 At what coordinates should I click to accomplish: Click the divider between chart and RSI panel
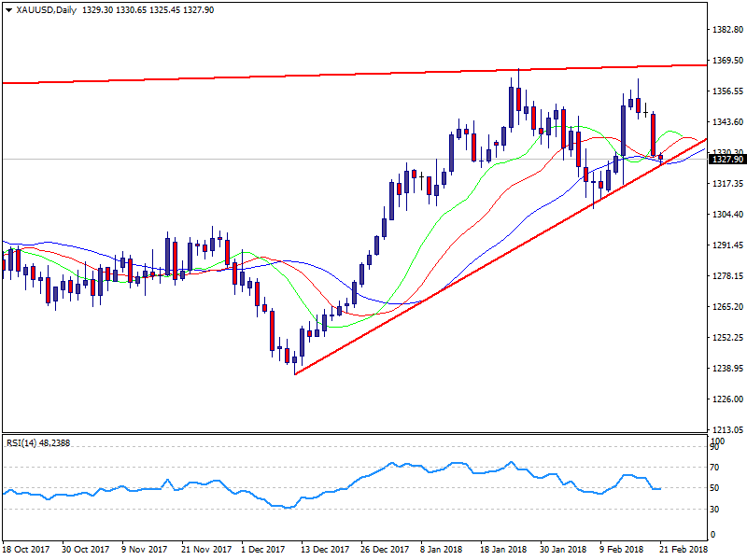[x=355, y=433]
